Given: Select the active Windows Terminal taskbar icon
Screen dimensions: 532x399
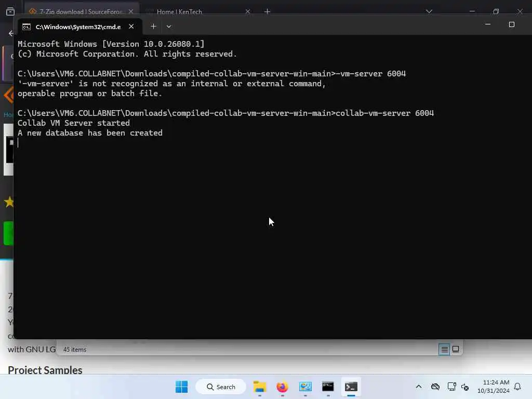Looking at the screenshot, I should pyautogui.click(x=351, y=387).
